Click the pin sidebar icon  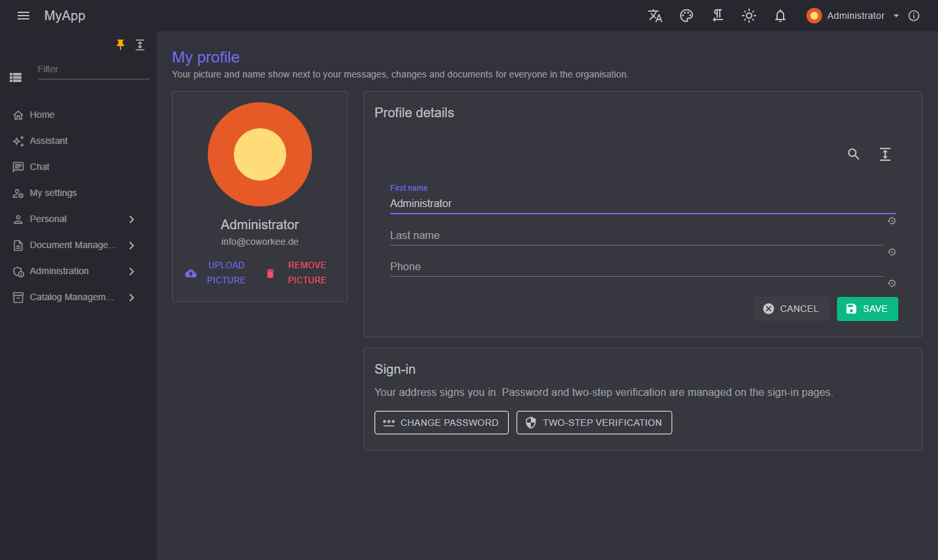click(x=121, y=45)
